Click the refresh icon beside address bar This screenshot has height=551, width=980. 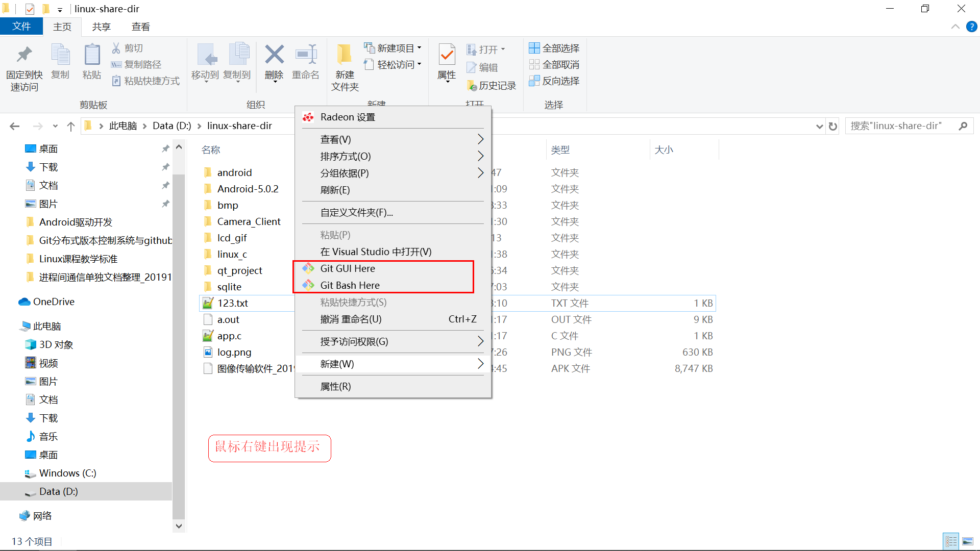pyautogui.click(x=833, y=126)
